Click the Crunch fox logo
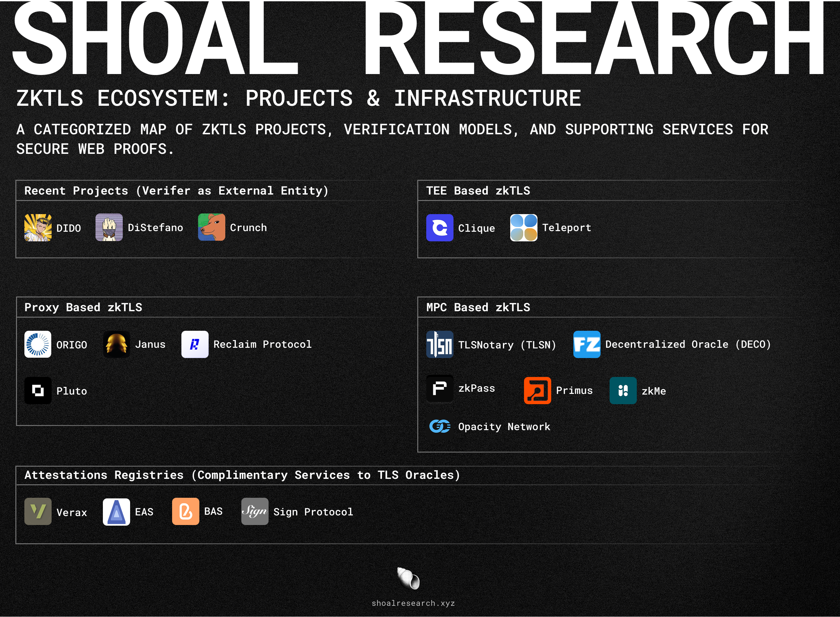Screen dimensions: 840x617 coord(212,228)
